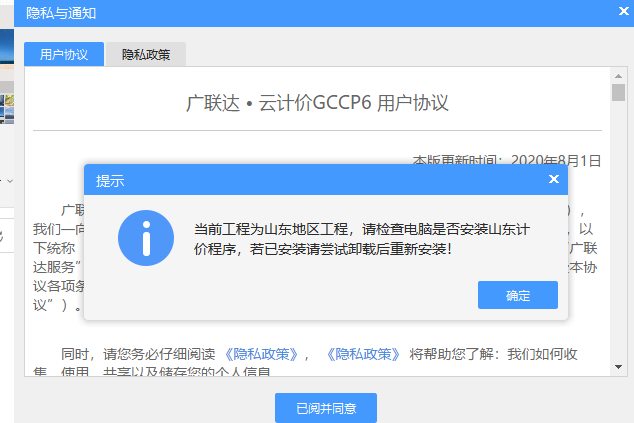Open the first 《隐私政策》 link
The image size is (634, 423).
pos(261,354)
